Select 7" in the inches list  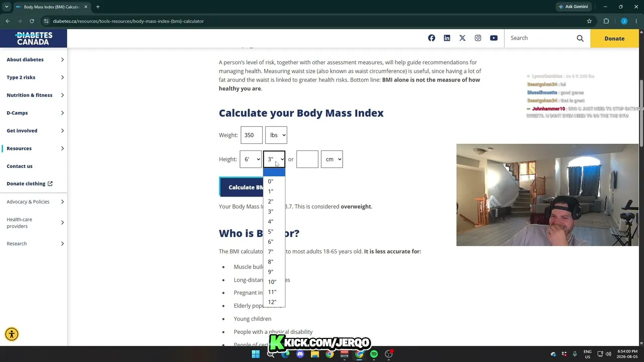coord(274,252)
